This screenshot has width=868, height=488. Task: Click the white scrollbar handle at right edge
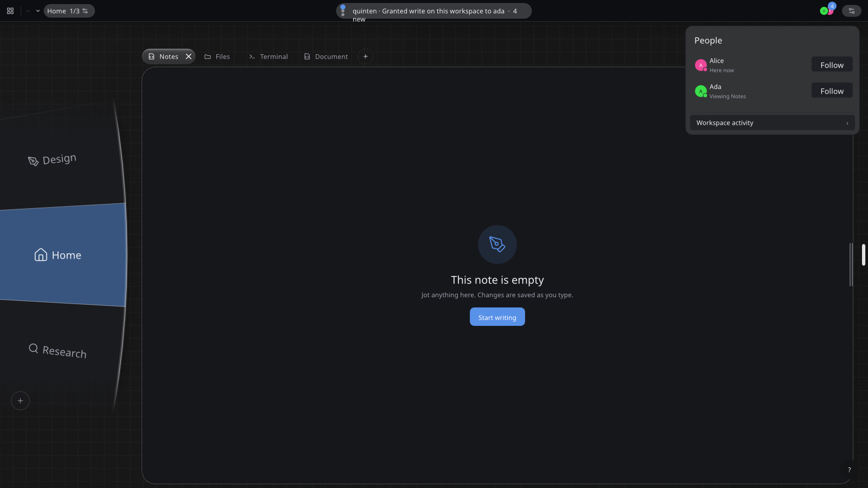click(863, 255)
